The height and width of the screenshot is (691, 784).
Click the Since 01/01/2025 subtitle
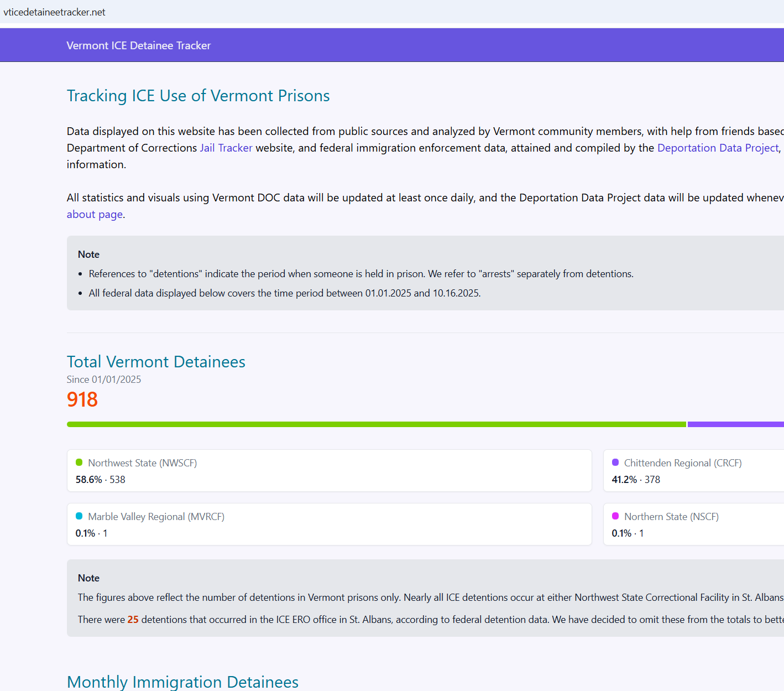(104, 380)
